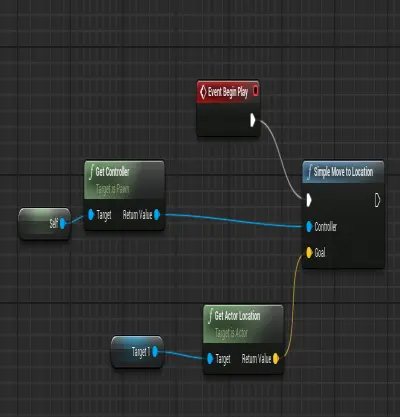
Task: Click the Simple Move to Location exec input pin
Action: coord(309,200)
